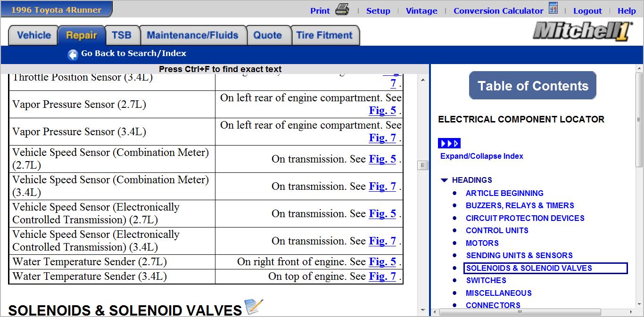Open Fig. 7 for Electronically Controlled Transmission (3.4L)

pyautogui.click(x=382, y=241)
